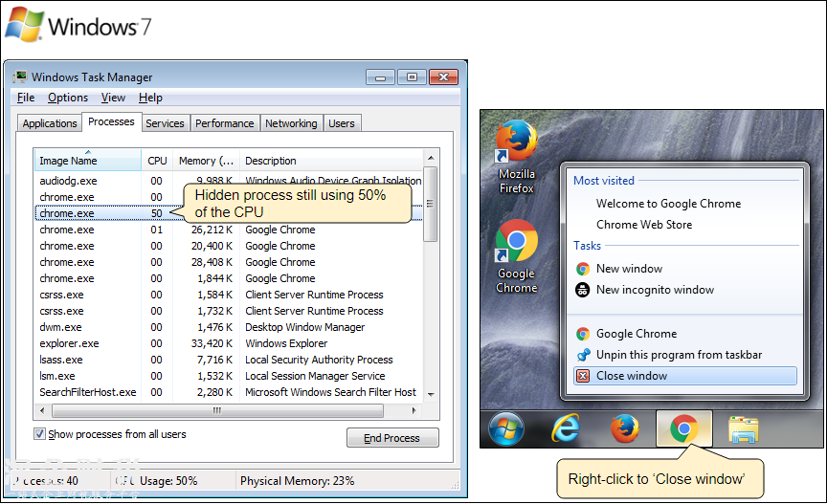Select chrome.exe row with 20,400 K memory
This screenshot has height=504, width=827.
coord(229,246)
